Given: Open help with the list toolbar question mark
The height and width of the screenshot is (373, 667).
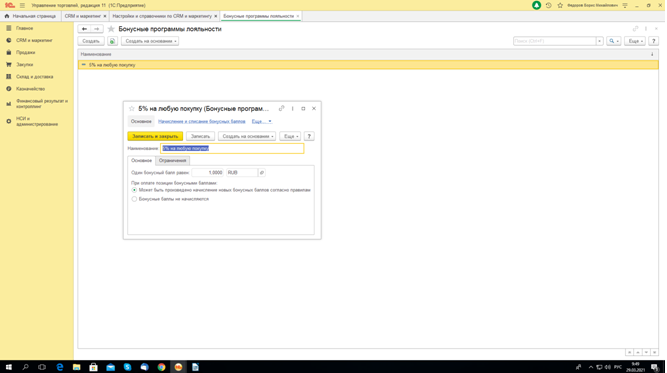Looking at the screenshot, I should tap(653, 41).
